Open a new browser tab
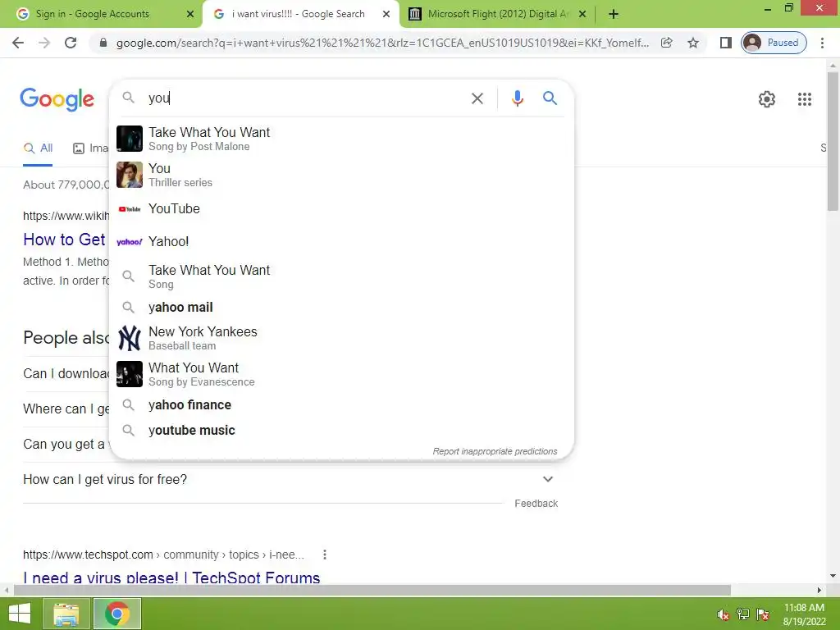 coord(614,15)
